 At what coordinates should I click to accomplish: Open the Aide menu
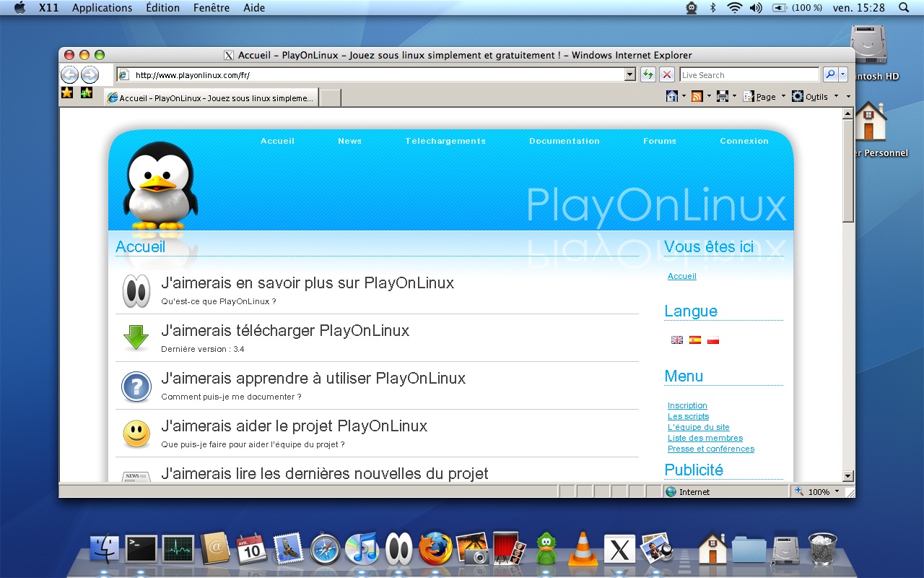(254, 8)
